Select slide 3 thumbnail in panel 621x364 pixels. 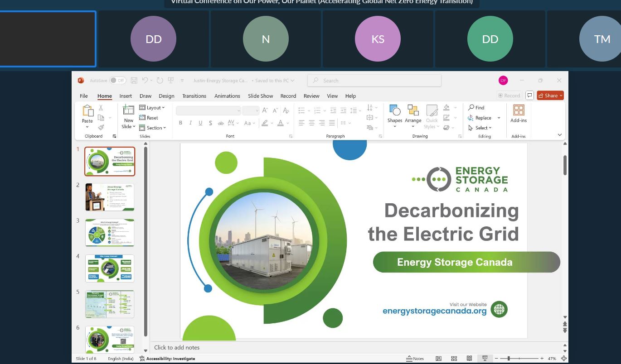[110, 233]
